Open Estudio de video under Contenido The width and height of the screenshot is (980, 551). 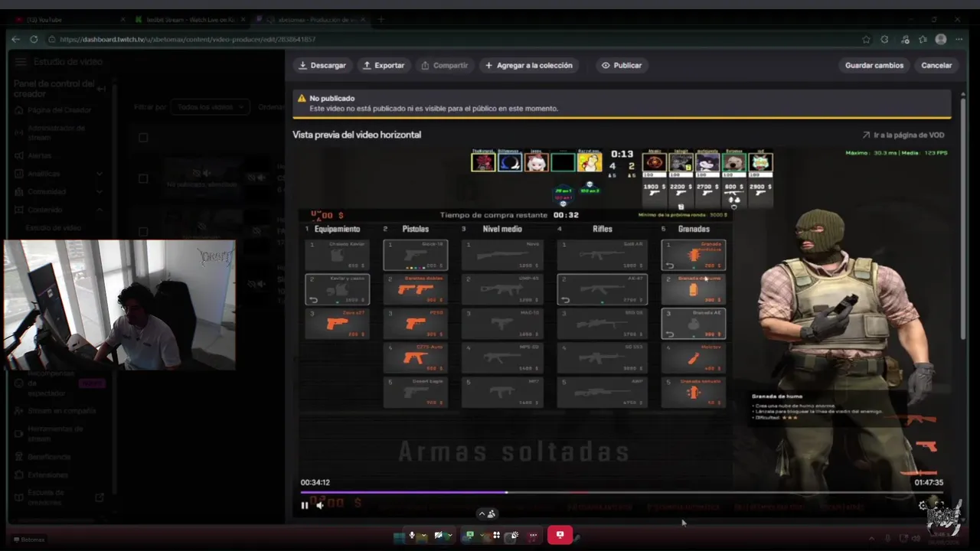pyautogui.click(x=53, y=228)
